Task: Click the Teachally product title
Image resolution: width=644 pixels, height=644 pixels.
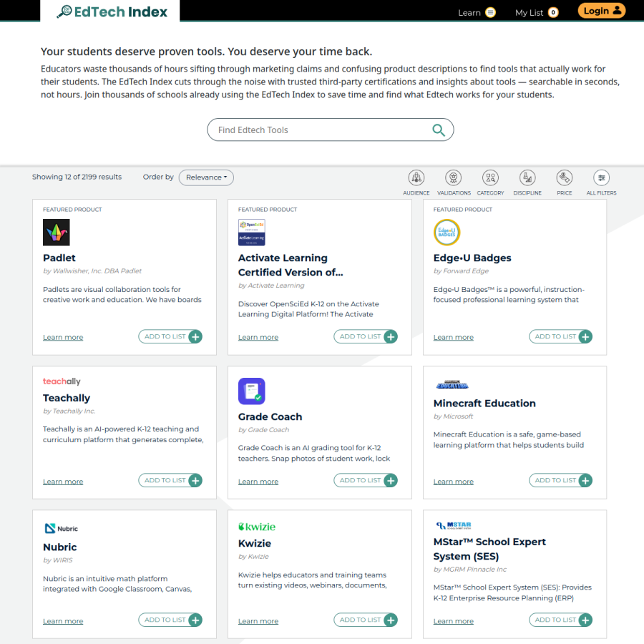Action: pos(67,398)
